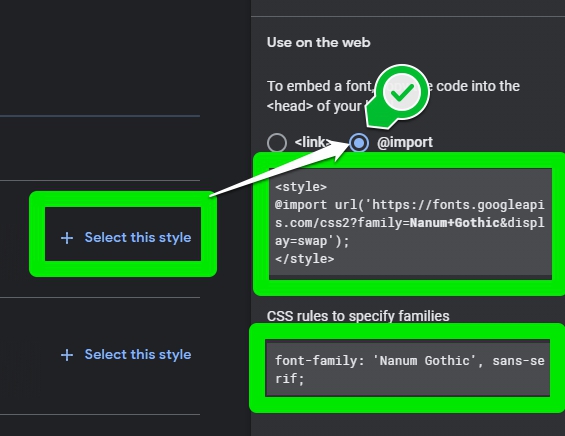Click 'Use on the web' heading
This screenshot has height=436, width=565.
click(x=319, y=43)
